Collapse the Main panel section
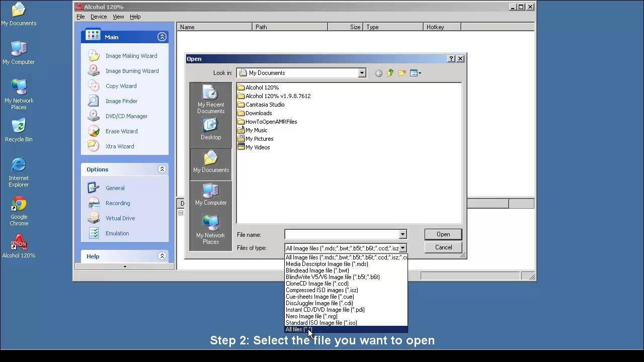Image resolution: width=644 pixels, height=362 pixels. (x=162, y=37)
